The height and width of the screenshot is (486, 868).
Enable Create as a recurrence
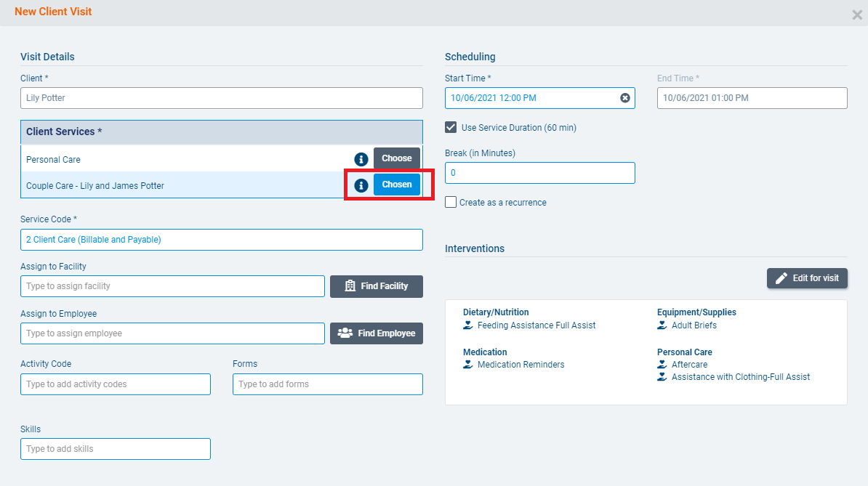point(450,202)
